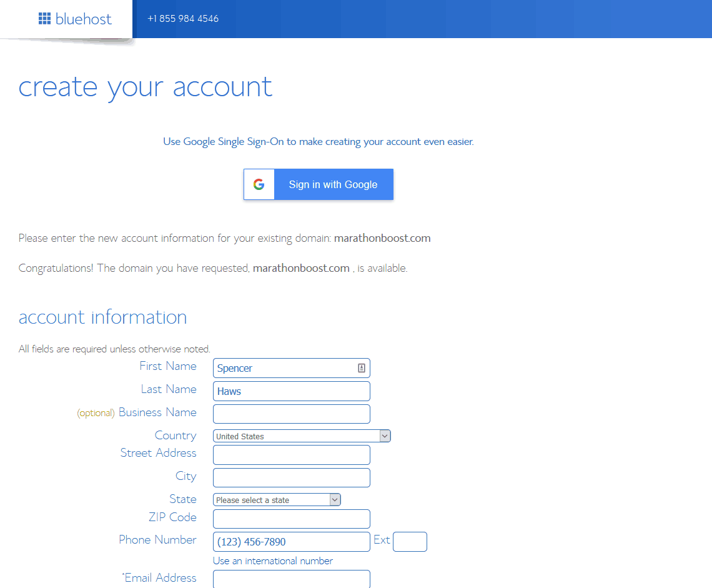The width and height of the screenshot is (712, 588).
Task: Click the 'create your account' heading
Action: (146, 87)
